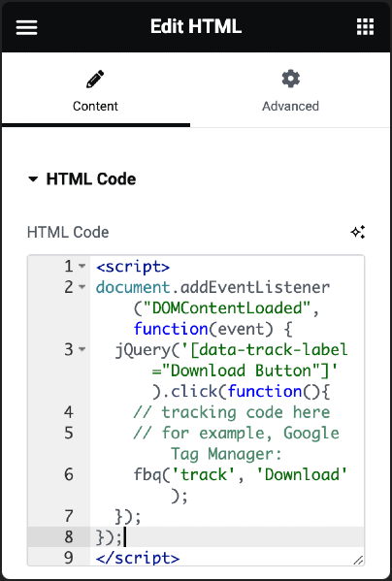Click the '// tracking code here' comment
This screenshot has height=581, width=392.
(232, 412)
